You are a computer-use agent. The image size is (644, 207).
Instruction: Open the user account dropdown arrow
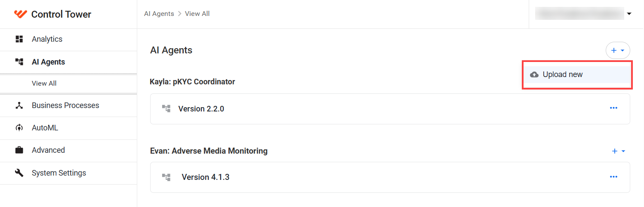pyautogui.click(x=629, y=14)
